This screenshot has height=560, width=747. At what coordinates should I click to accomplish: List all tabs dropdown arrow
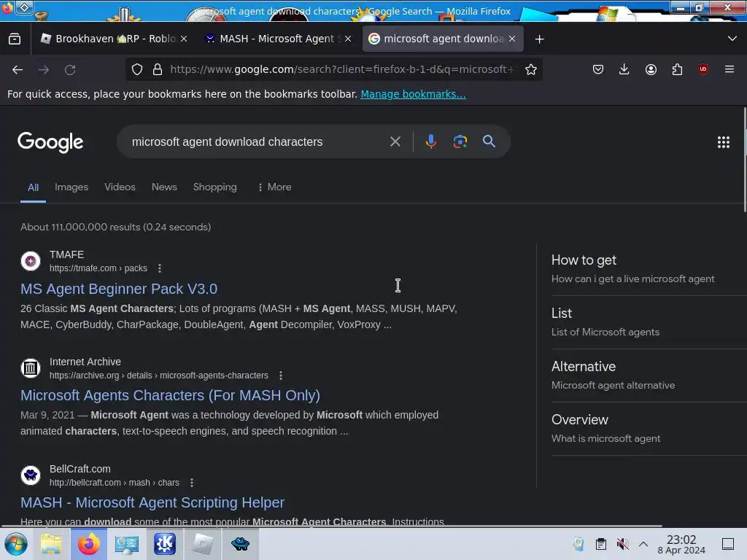[732, 39]
